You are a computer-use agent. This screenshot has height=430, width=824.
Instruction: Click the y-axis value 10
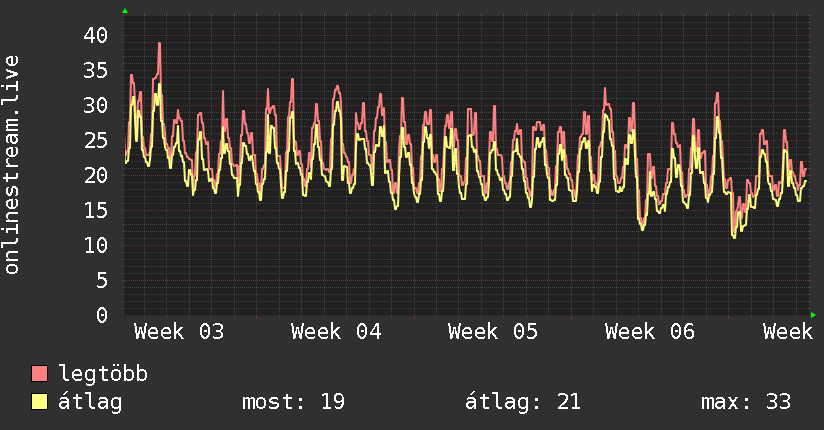click(x=95, y=245)
